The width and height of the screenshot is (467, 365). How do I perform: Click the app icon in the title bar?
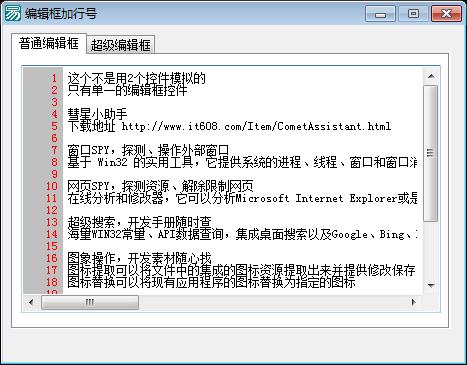click(13, 13)
